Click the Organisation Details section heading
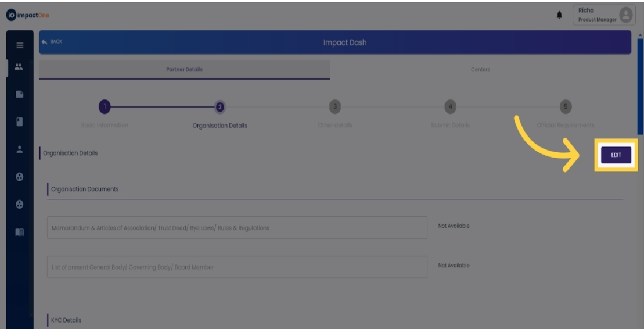The height and width of the screenshot is (329, 644). (70, 153)
